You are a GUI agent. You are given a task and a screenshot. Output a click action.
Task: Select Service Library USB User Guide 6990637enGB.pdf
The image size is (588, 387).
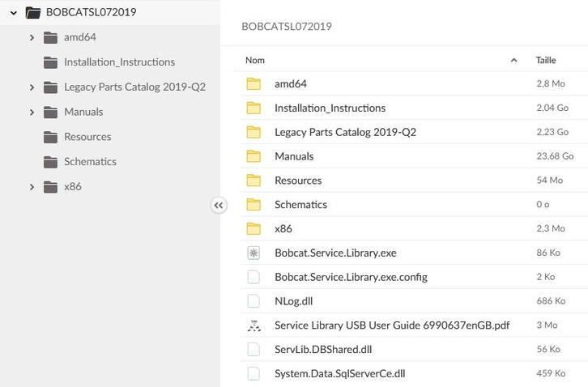(392, 325)
